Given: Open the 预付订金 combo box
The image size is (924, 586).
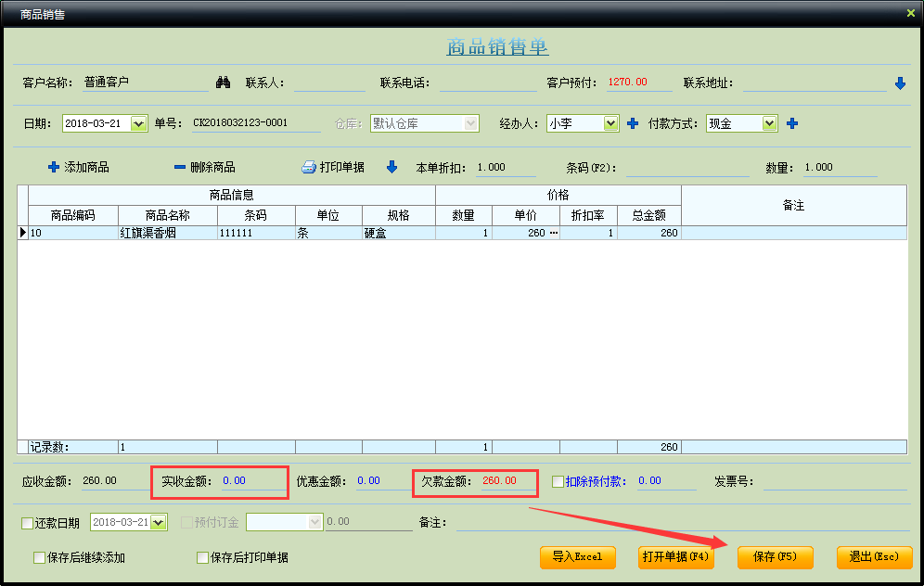Looking at the screenshot, I should point(284,522).
